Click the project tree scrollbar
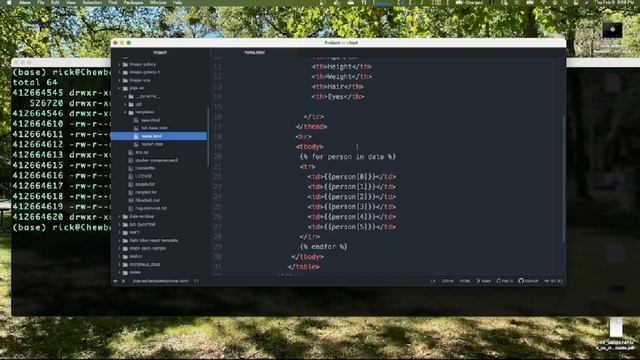This screenshot has height=360, width=640. [x=208, y=137]
